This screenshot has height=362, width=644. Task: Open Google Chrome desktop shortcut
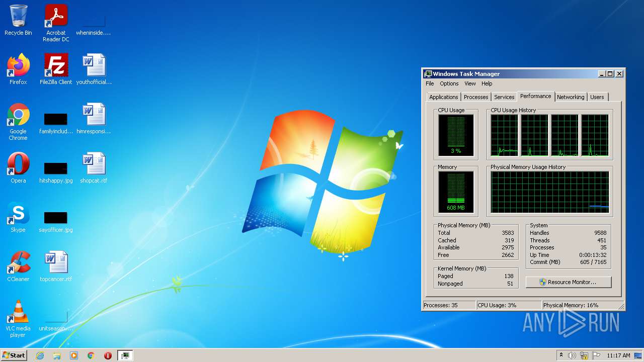[x=18, y=122]
